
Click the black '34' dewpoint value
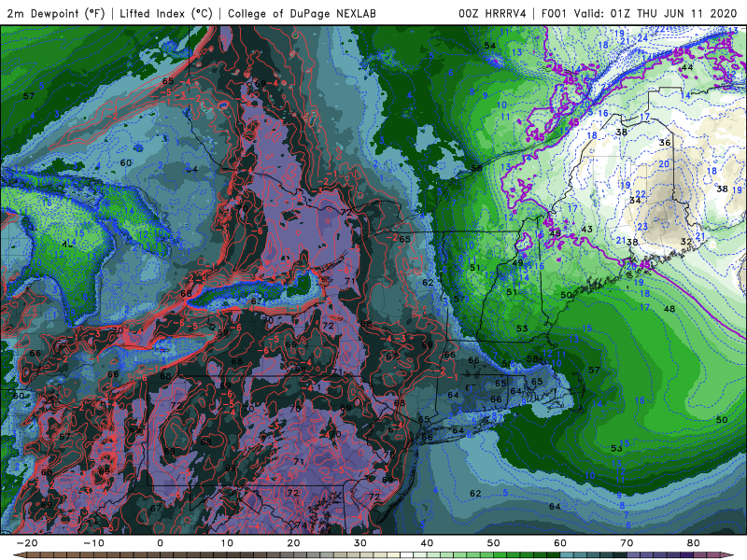pyautogui.click(x=635, y=201)
